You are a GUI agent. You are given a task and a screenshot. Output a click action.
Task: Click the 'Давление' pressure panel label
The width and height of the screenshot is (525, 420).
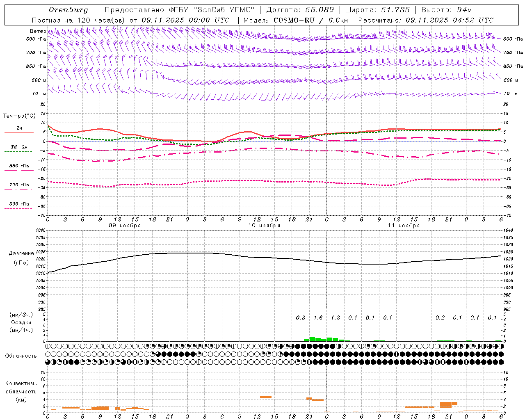point(21,253)
